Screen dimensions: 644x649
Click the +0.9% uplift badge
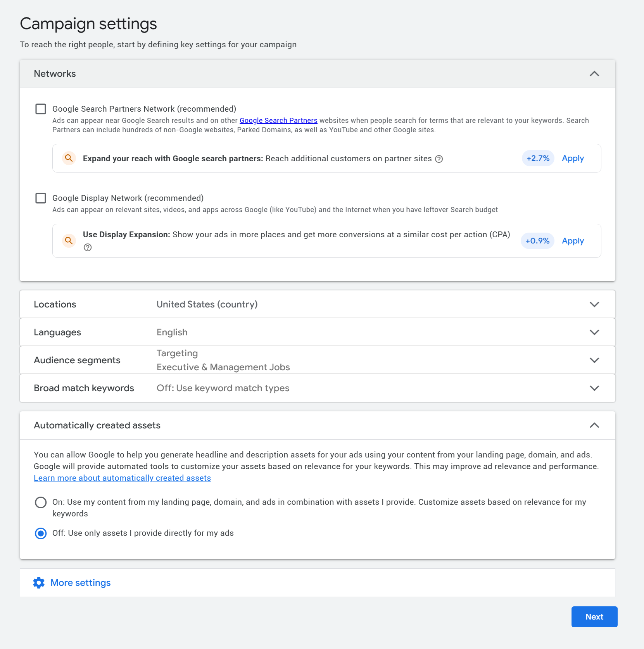[x=537, y=241]
